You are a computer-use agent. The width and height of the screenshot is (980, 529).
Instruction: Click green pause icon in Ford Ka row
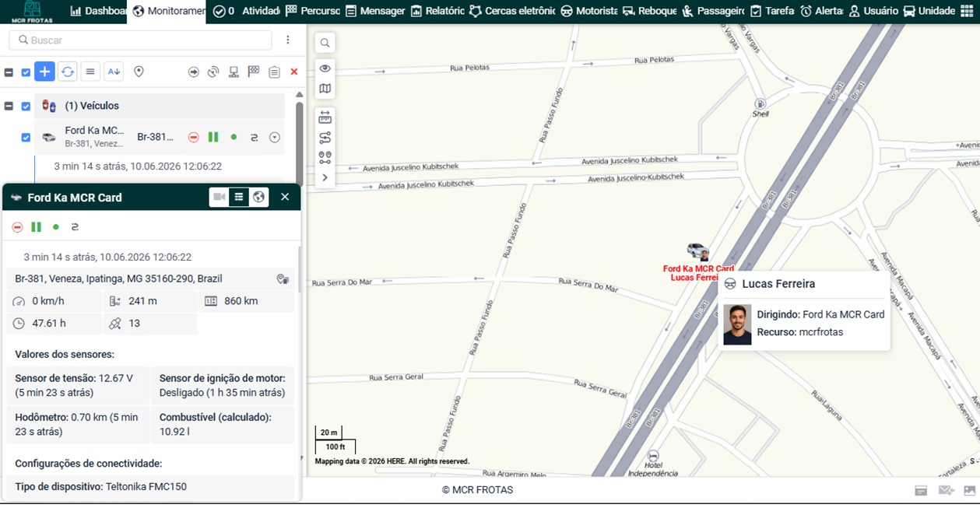[213, 137]
